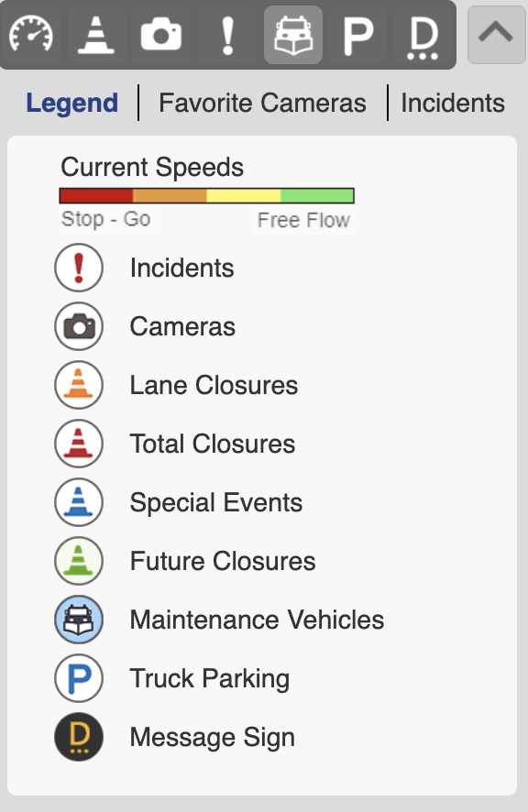Toggle the camera layer toolbar icon
The width and height of the screenshot is (528, 812).
coord(161,35)
